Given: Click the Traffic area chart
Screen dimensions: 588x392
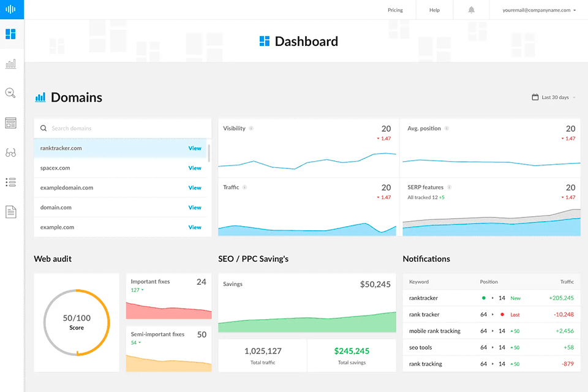Looking at the screenshot, I should click(x=307, y=229).
